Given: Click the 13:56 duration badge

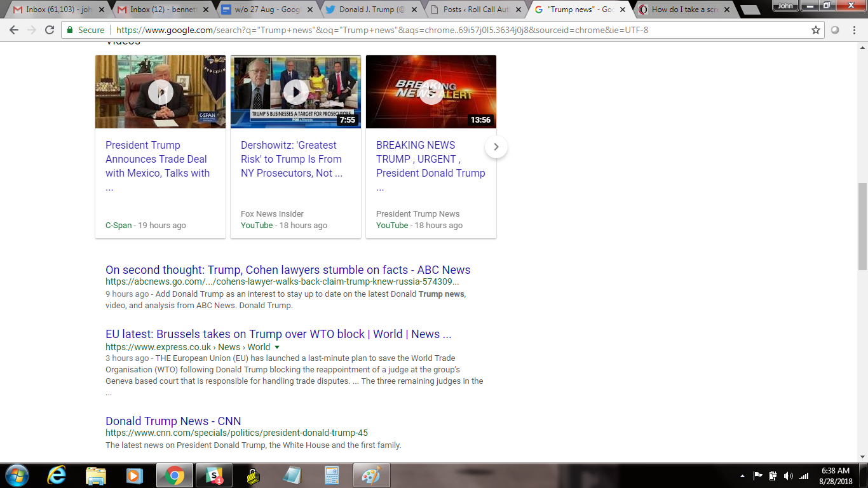Looking at the screenshot, I should click(480, 120).
